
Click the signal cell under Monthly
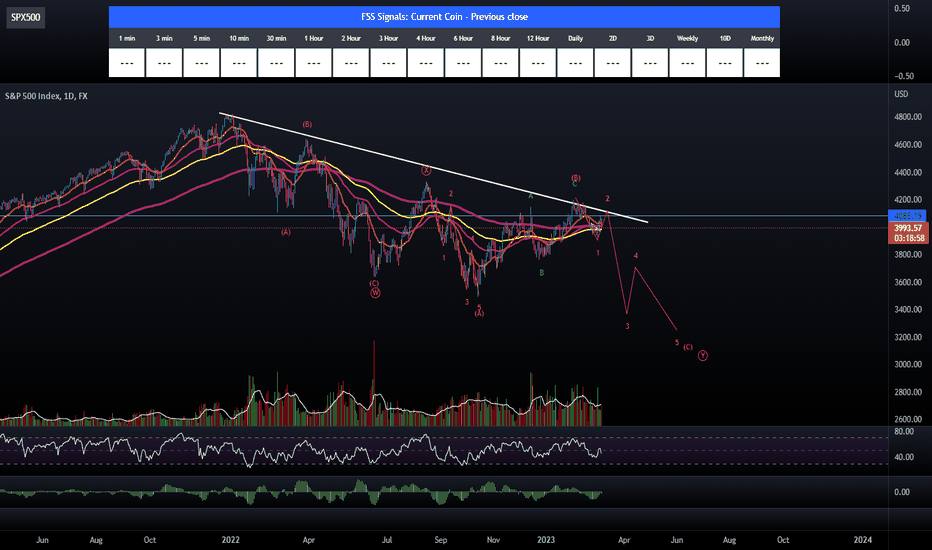[x=762, y=63]
